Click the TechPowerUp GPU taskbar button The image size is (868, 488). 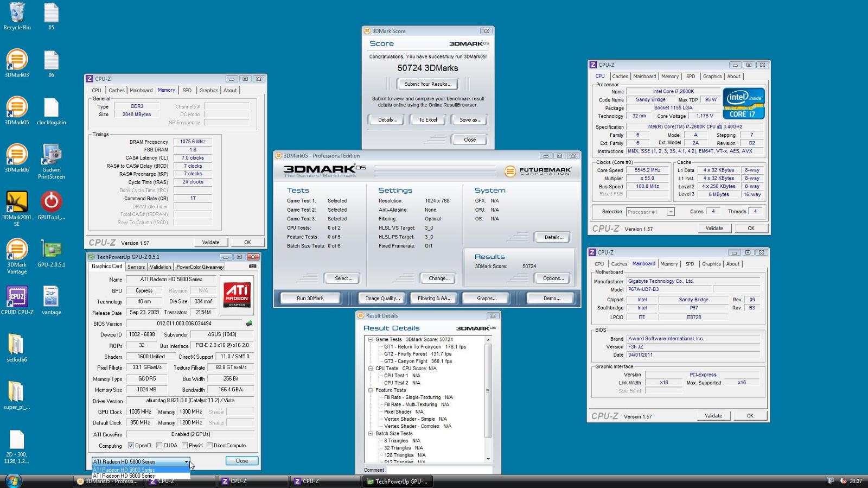click(x=397, y=481)
